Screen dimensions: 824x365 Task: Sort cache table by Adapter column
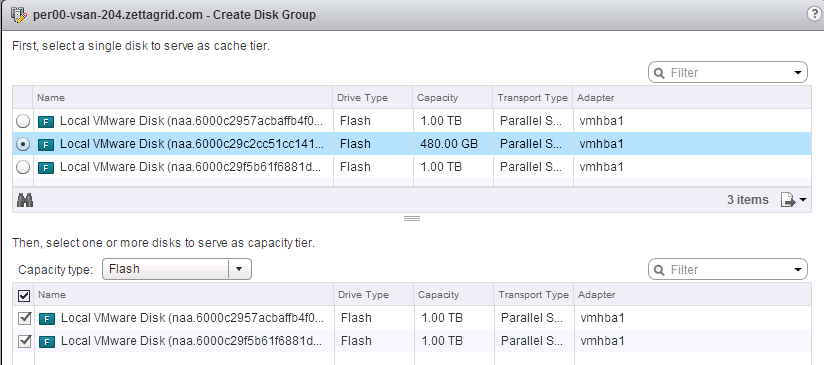pyautogui.click(x=692, y=98)
